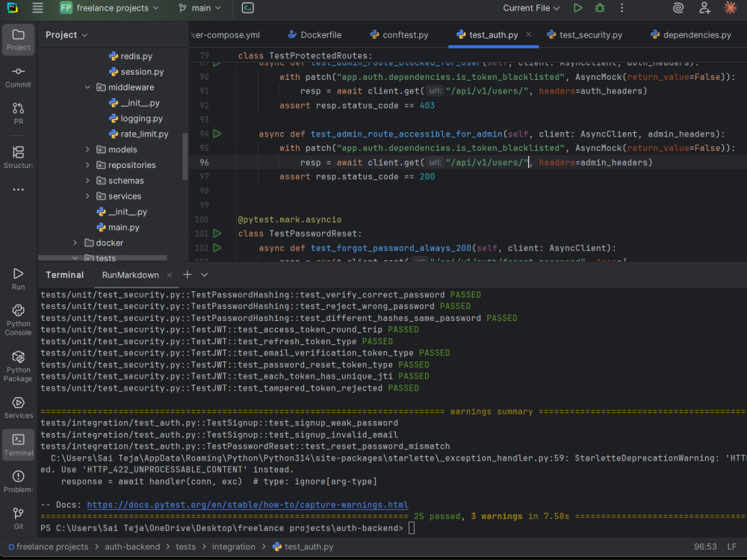The height and width of the screenshot is (560, 747).
Task: Open rate_limit.py in project tree
Action: 139,134
